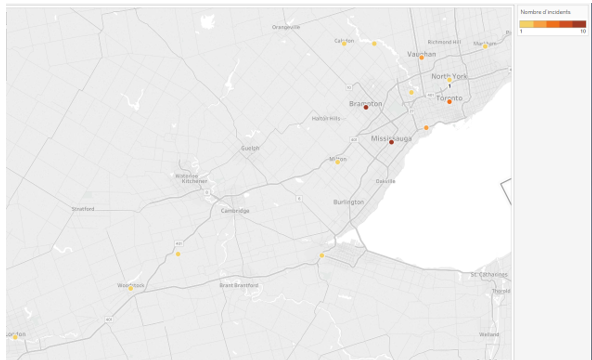Image resolution: width=592 pixels, height=360 pixels.
Task: Click the orange marker under the Toronto label
Action: click(449, 102)
